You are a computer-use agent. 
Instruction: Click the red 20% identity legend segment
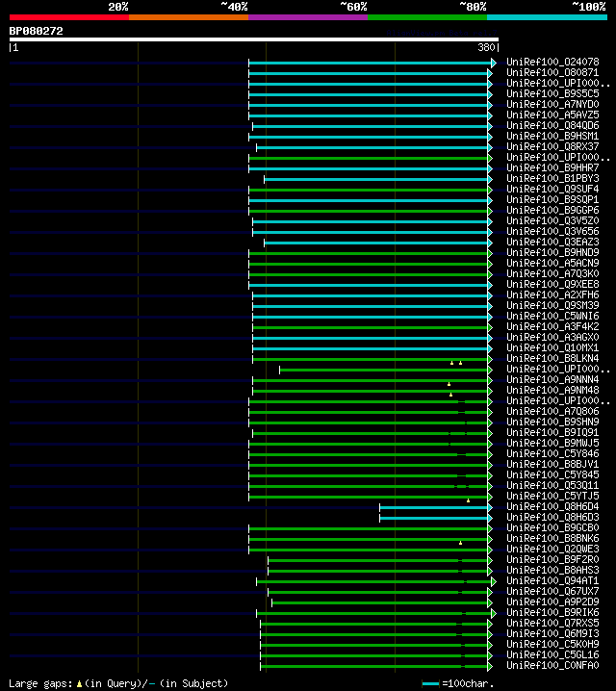click(69, 17)
